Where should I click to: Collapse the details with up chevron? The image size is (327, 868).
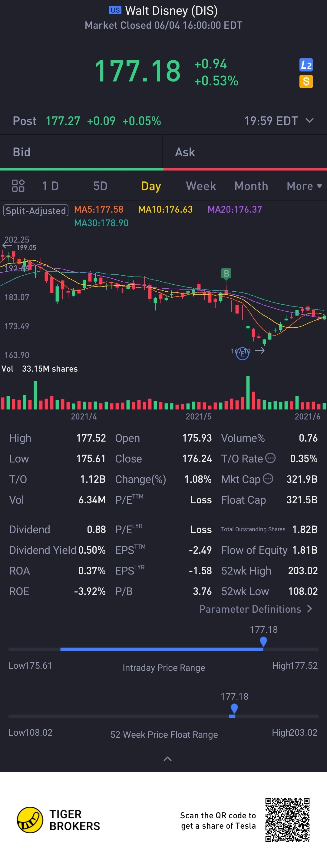click(167, 759)
